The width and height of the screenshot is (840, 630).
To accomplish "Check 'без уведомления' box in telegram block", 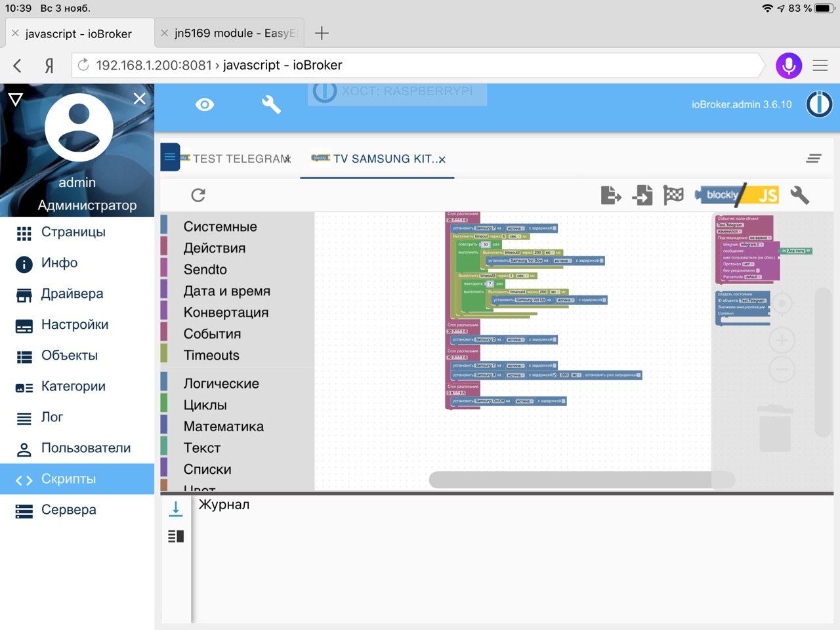I will pyautogui.click(x=758, y=270).
